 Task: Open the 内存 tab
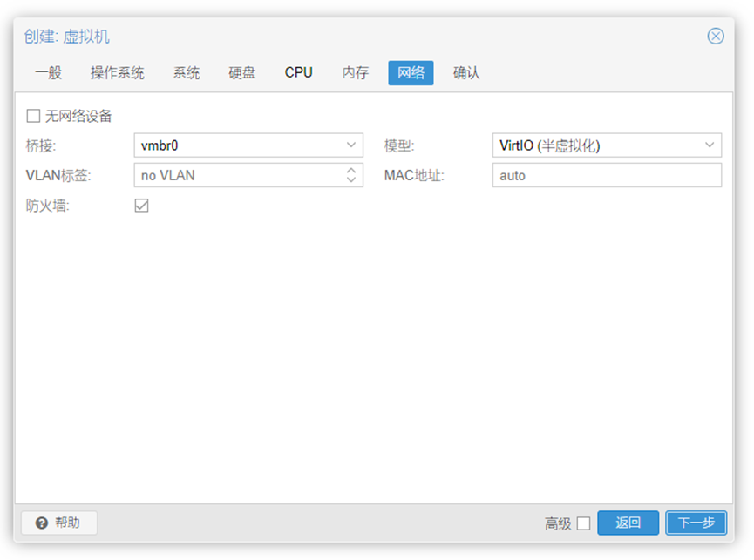356,73
